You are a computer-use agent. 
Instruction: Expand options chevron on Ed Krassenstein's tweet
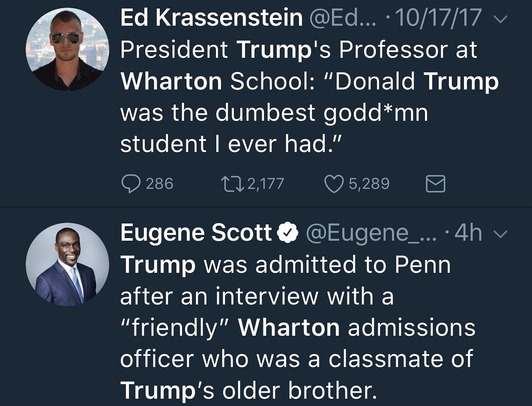500,19
